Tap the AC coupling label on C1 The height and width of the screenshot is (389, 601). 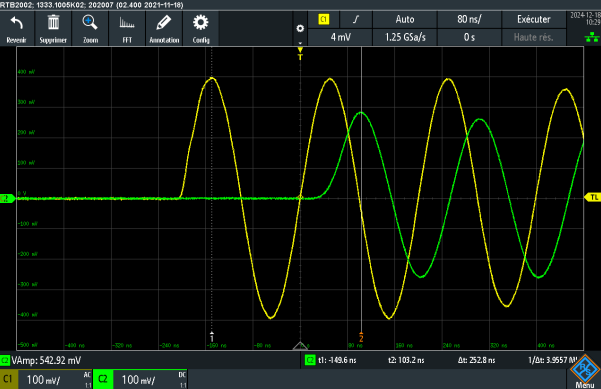click(87, 374)
